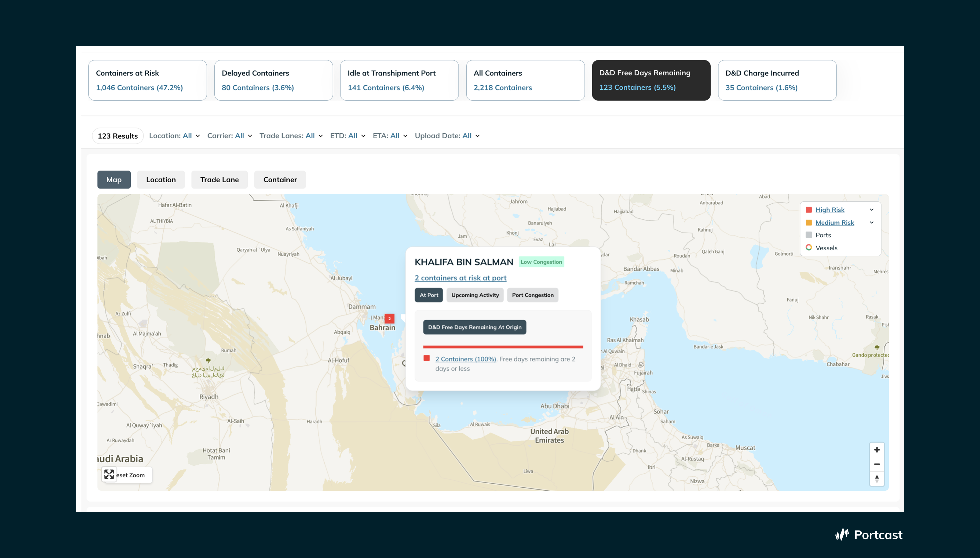The width and height of the screenshot is (980, 558).
Task: Click the Reset Zoom expand icon
Action: 109,474
